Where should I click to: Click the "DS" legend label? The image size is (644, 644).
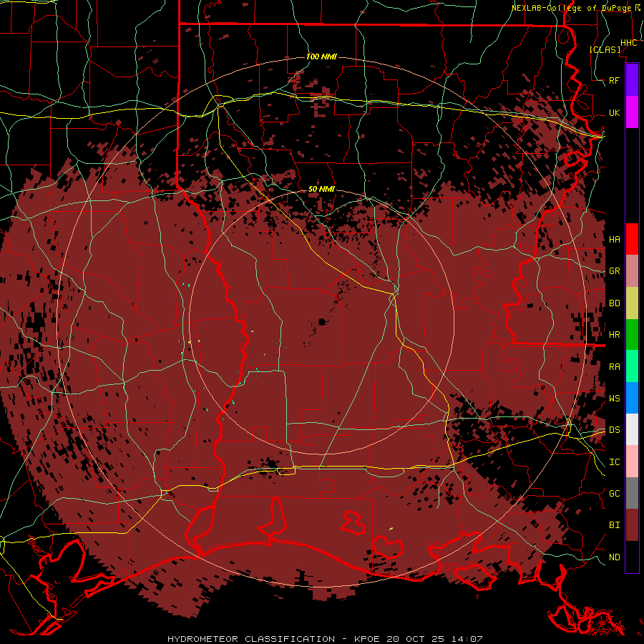click(614, 430)
